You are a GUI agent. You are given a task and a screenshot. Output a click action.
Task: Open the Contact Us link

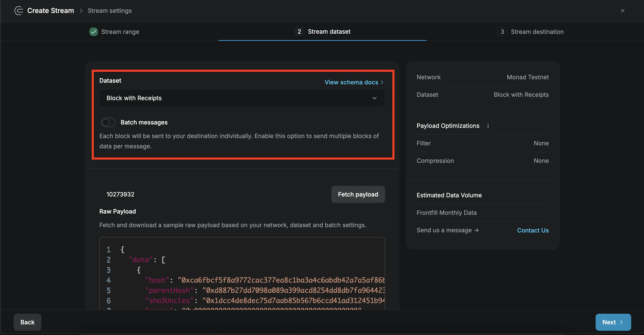pos(533,230)
